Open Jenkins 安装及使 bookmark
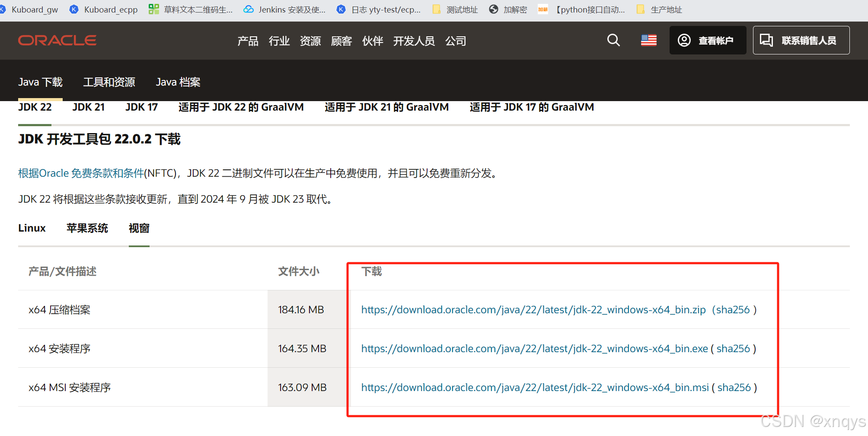868x436 pixels. (284, 10)
